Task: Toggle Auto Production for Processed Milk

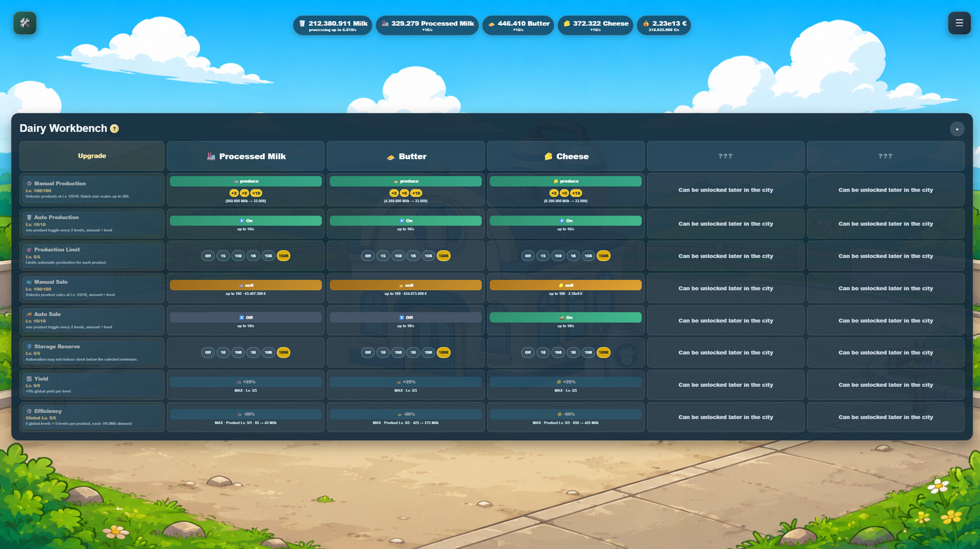Action: click(x=246, y=220)
